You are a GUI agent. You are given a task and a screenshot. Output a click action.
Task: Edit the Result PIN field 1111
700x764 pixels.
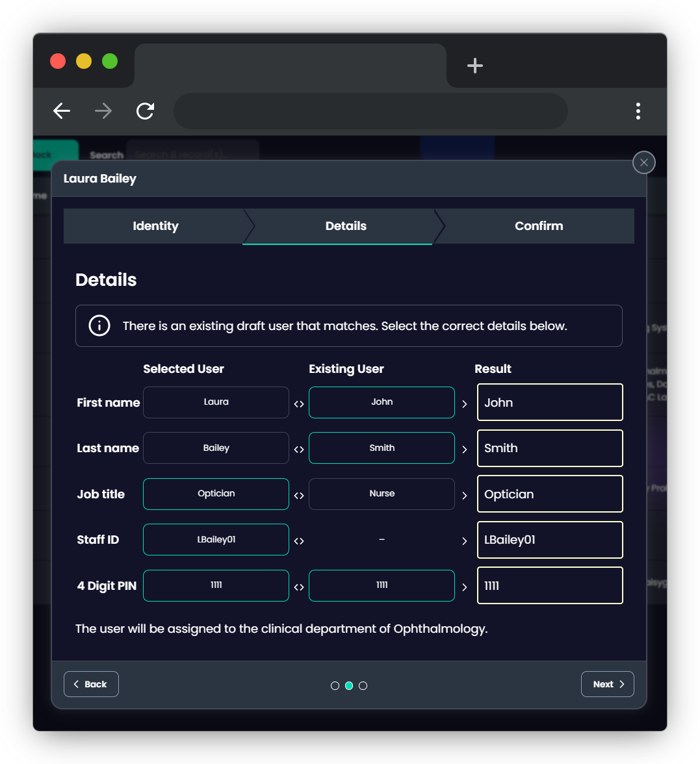click(550, 586)
